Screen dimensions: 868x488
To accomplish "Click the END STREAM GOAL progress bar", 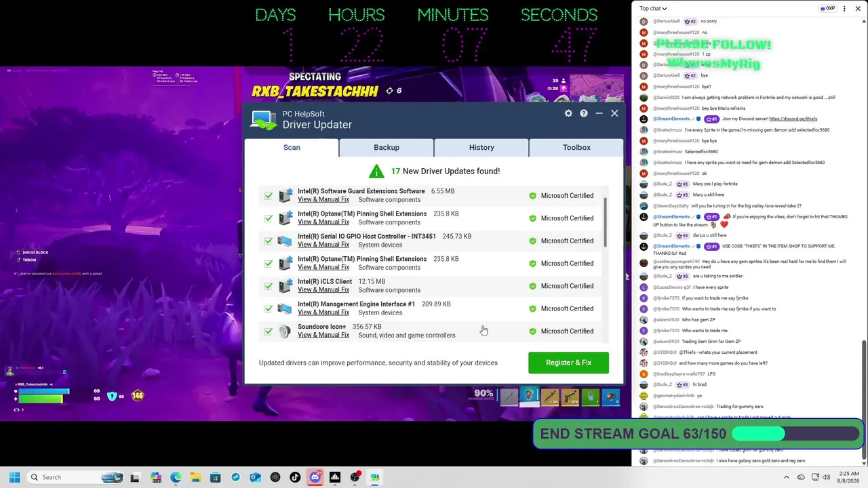I will (796, 434).
